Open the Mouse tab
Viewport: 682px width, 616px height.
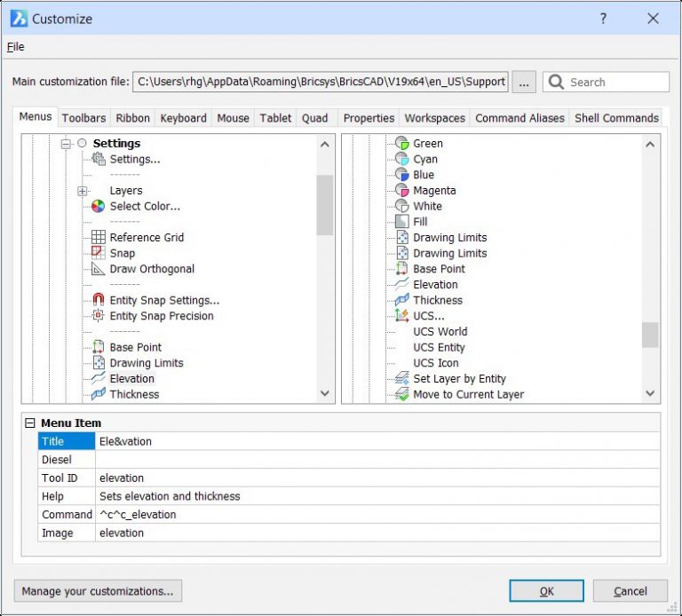234,118
